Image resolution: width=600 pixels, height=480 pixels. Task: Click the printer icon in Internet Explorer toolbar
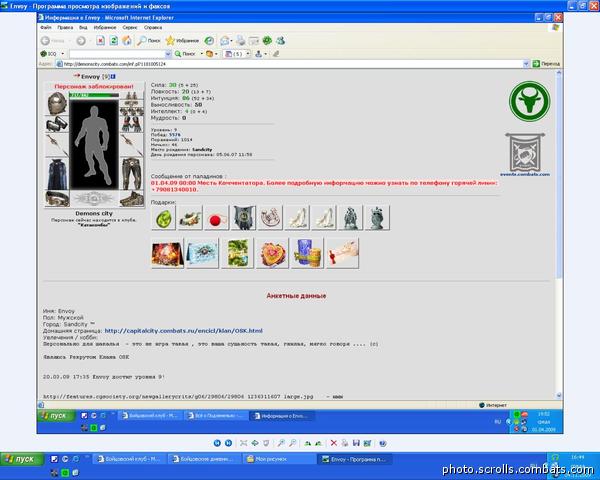[241, 40]
